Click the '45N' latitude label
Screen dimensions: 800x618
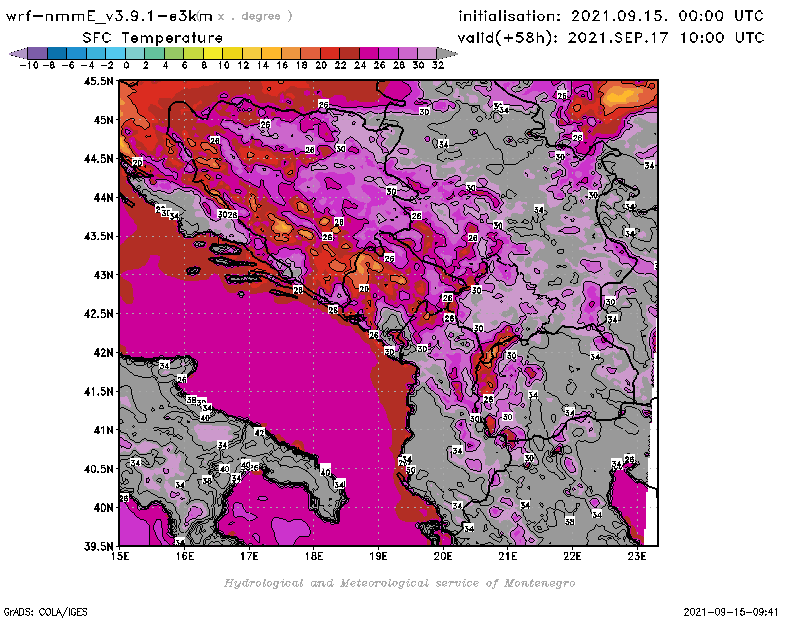tap(103, 120)
